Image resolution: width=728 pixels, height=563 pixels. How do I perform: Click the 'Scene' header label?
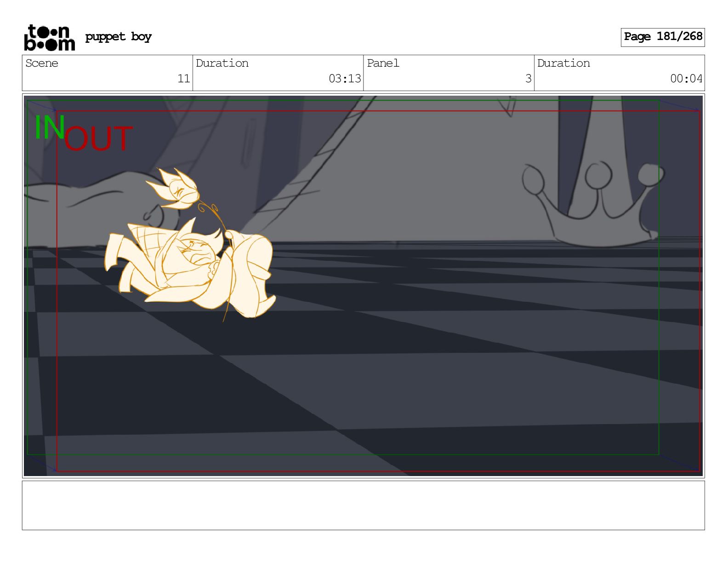42,63
